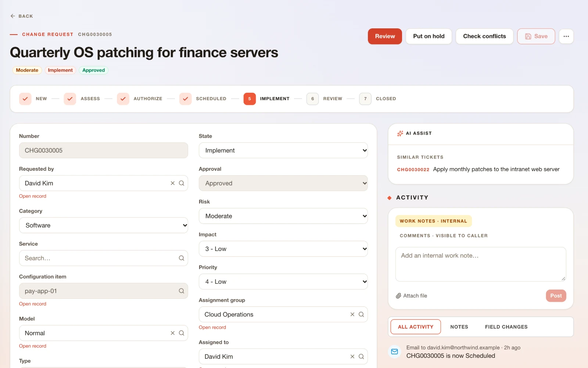This screenshot has width=588, height=368.
Task: Open similar ticket CHG0030022 link
Action: (413, 170)
